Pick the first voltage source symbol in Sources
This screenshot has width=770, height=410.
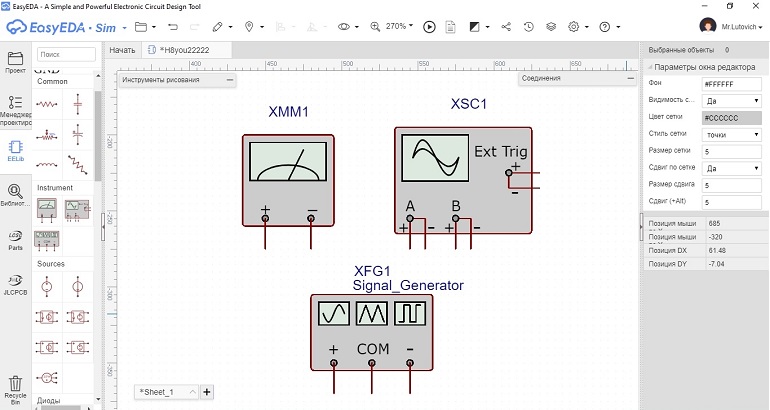click(x=47, y=286)
